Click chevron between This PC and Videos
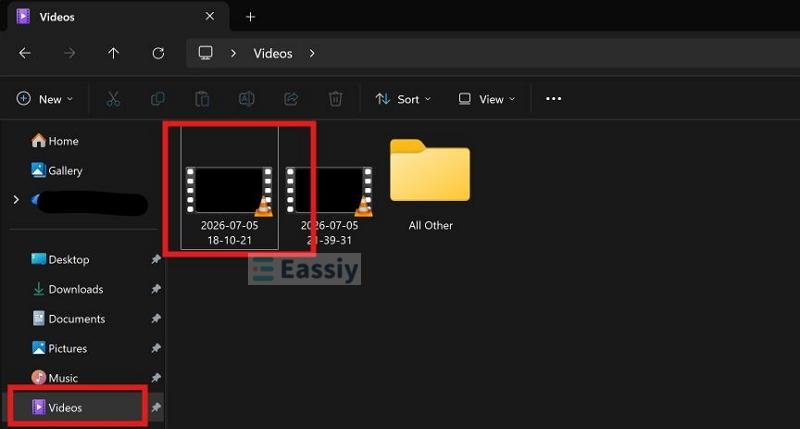 click(233, 53)
